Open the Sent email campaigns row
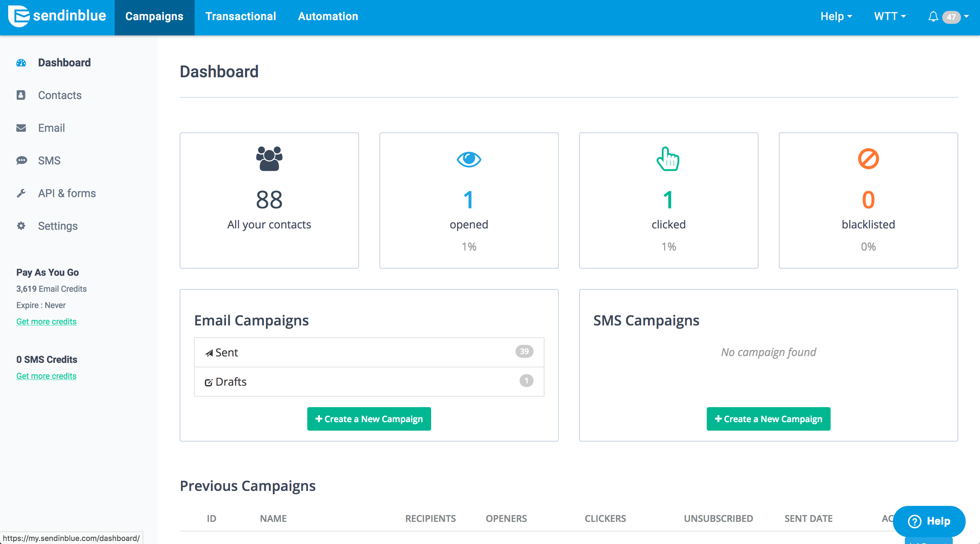The height and width of the screenshot is (544, 980). coord(369,353)
